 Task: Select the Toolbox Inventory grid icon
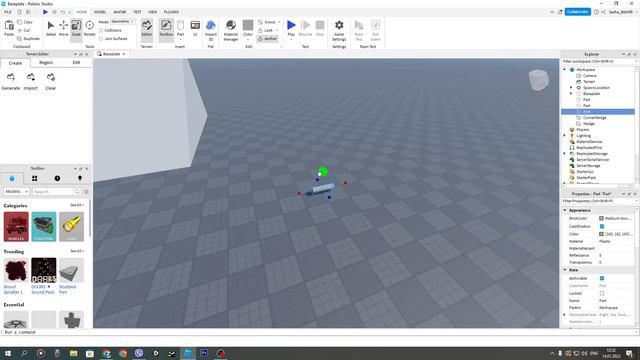(x=35, y=178)
